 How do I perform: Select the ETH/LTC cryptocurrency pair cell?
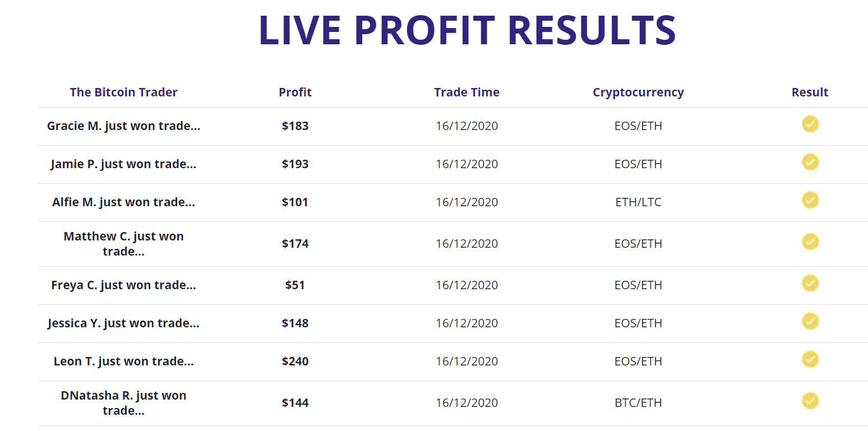pos(638,202)
